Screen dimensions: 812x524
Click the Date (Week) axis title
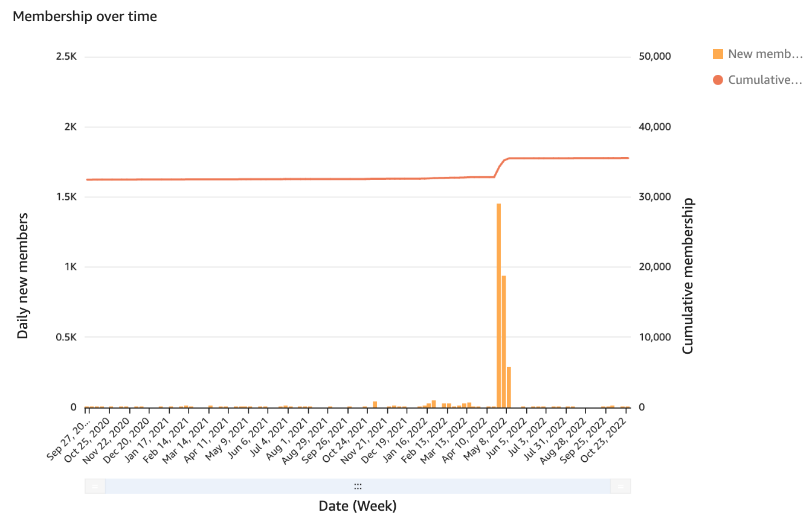358,506
